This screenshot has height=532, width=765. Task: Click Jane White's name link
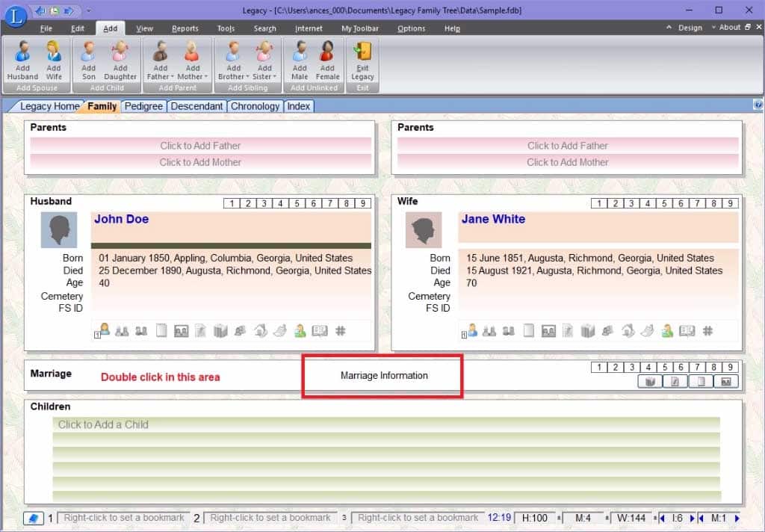pos(493,219)
